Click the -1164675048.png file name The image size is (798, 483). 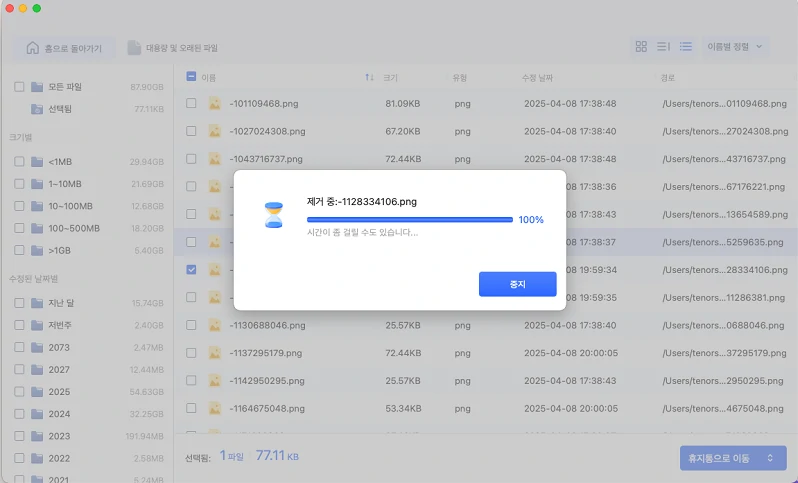pos(267,408)
